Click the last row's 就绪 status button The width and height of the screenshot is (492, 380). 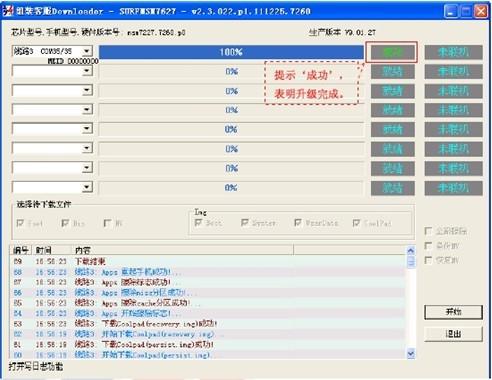coord(393,188)
